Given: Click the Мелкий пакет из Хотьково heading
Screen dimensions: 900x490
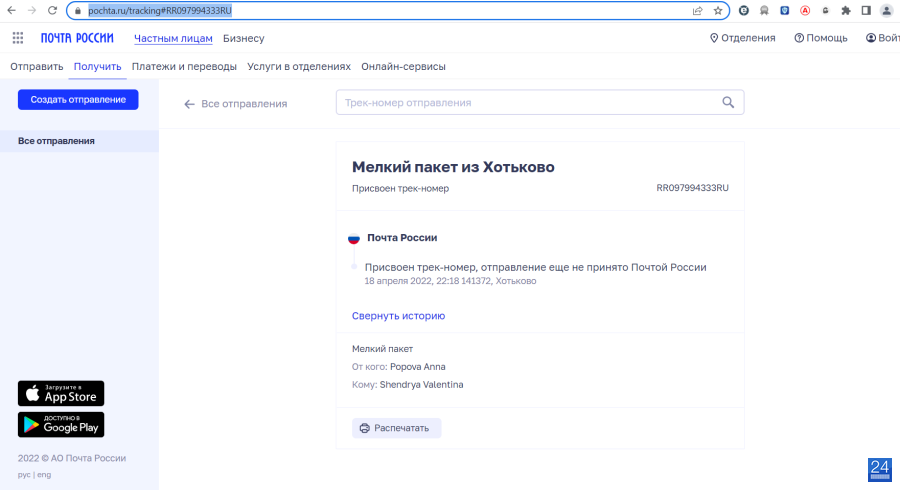Looking at the screenshot, I should point(453,167).
